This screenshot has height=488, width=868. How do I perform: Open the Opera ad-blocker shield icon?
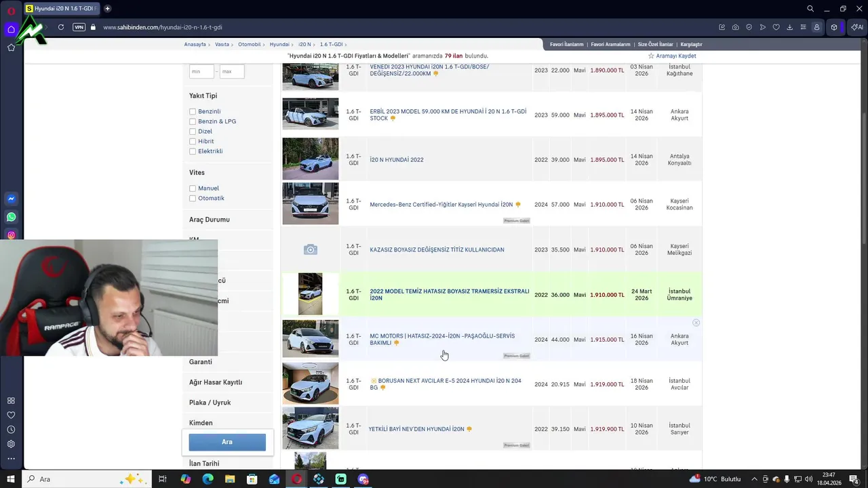click(x=749, y=27)
